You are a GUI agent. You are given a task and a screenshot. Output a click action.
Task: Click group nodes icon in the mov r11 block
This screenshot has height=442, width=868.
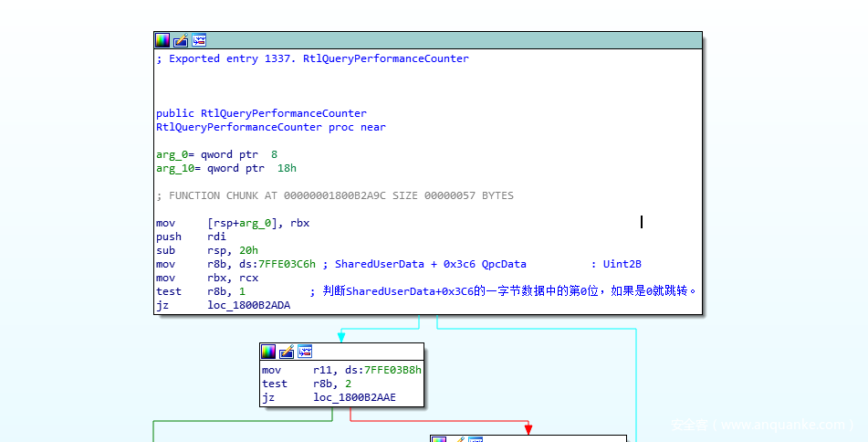coord(305,352)
